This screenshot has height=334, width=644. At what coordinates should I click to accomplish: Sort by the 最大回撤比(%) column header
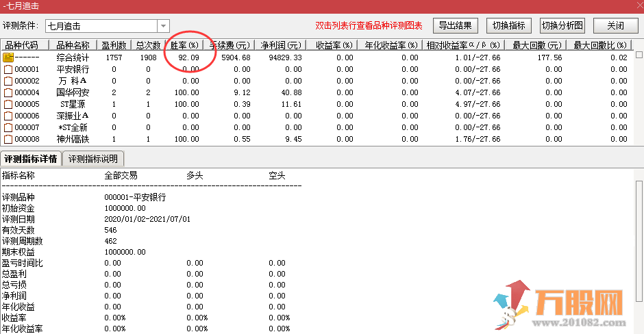pos(599,44)
